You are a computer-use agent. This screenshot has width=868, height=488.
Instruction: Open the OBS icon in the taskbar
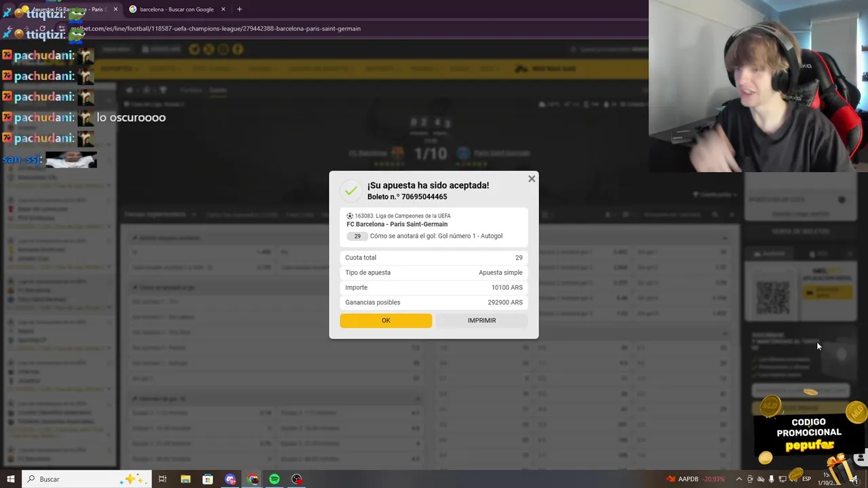point(297,479)
